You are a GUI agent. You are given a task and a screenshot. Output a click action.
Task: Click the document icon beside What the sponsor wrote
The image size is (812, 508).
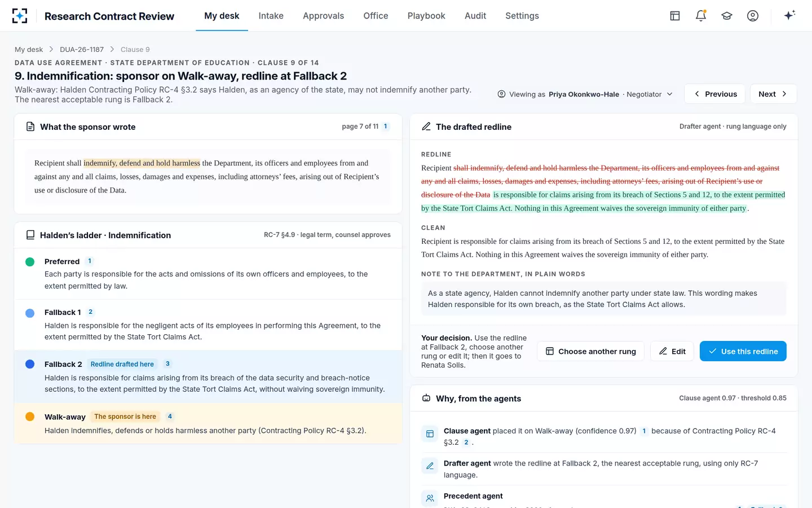[x=30, y=126]
